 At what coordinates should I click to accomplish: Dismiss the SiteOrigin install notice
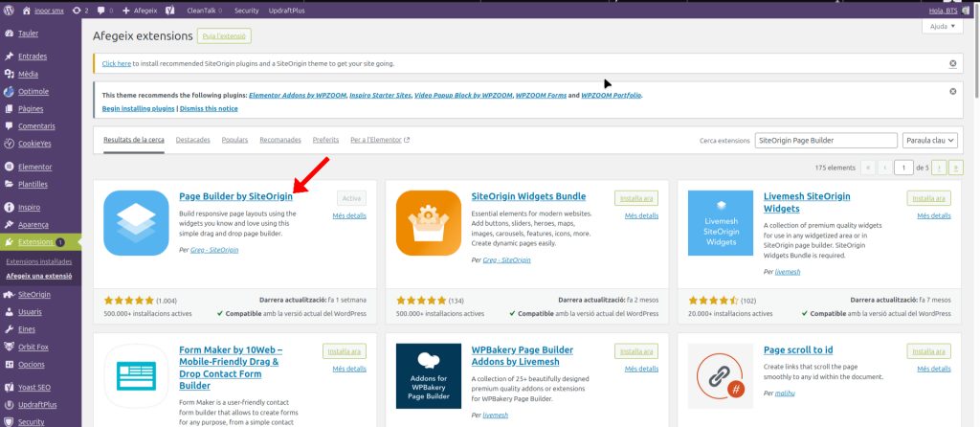(x=952, y=64)
